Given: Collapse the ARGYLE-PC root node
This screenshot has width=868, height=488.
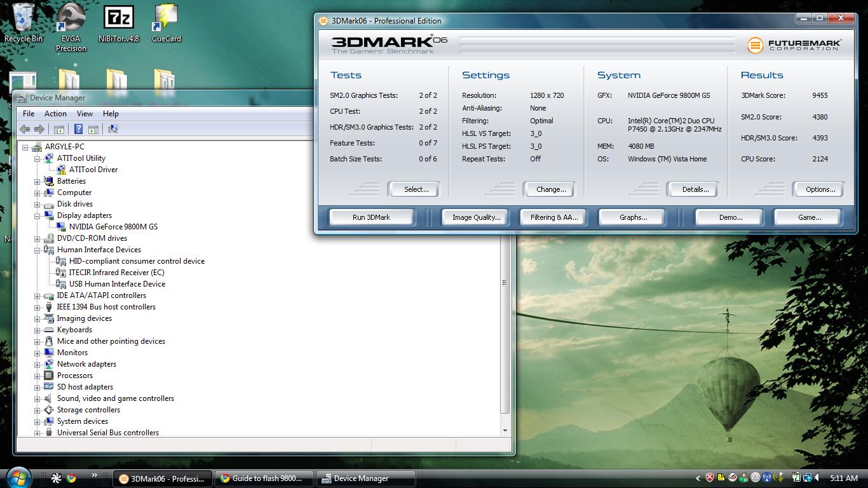Looking at the screenshot, I should pyautogui.click(x=25, y=147).
